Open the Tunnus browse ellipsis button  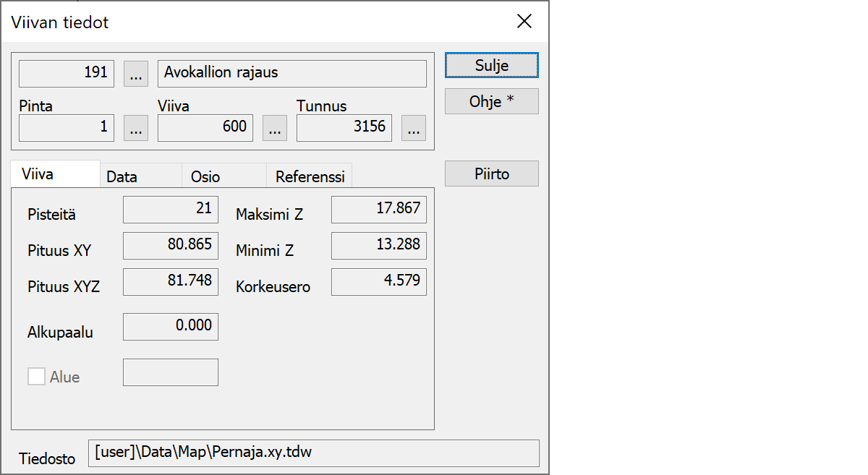(x=414, y=128)
